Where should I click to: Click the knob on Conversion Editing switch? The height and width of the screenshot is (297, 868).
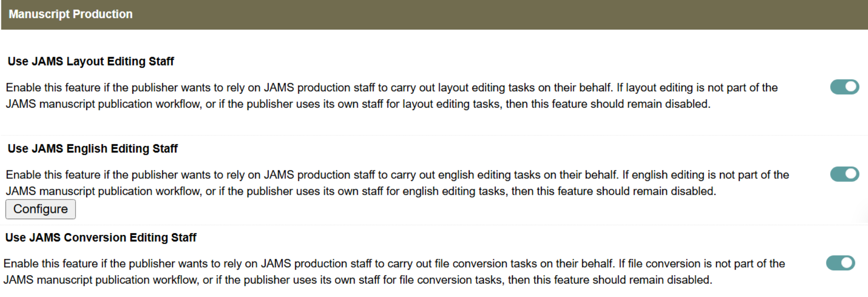pos(847,263)
